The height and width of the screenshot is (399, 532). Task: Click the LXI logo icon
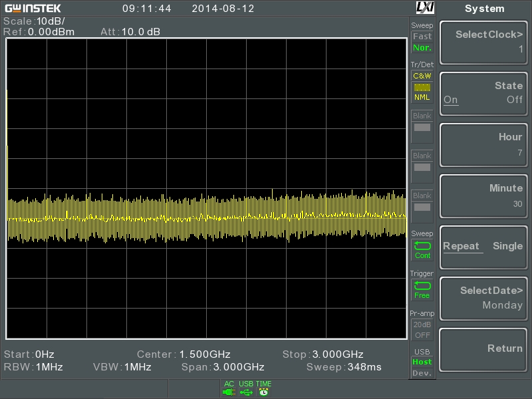pos(425,7)
